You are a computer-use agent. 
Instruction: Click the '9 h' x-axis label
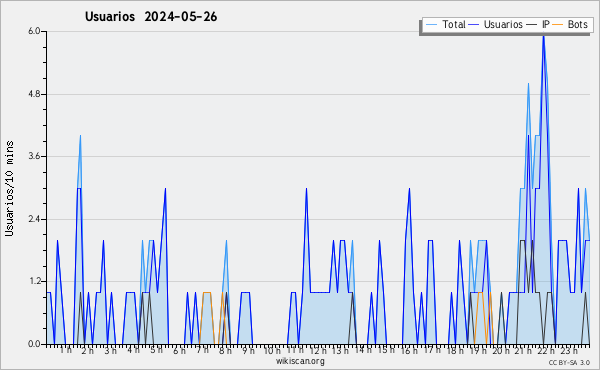248,350
